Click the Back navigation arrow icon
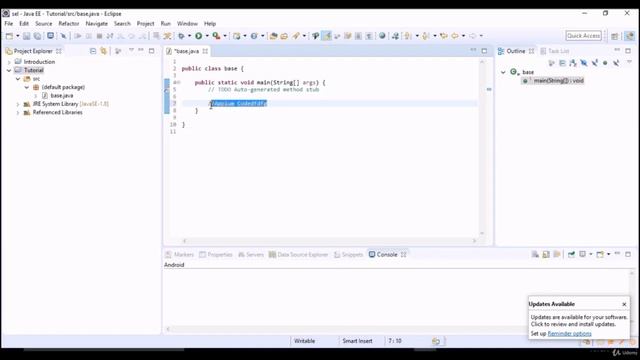The width and height of the screenshot is (640, 360). click(455, 36)
